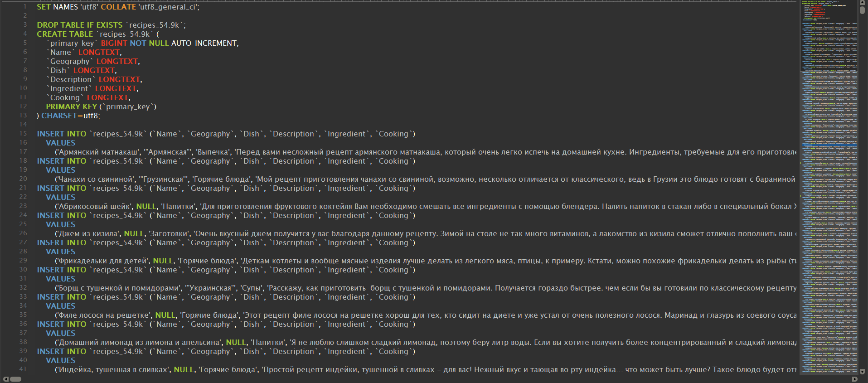Click the horizontal scrollbar right arrow
This screenshot has width=868, height=383.
point(855,379)
